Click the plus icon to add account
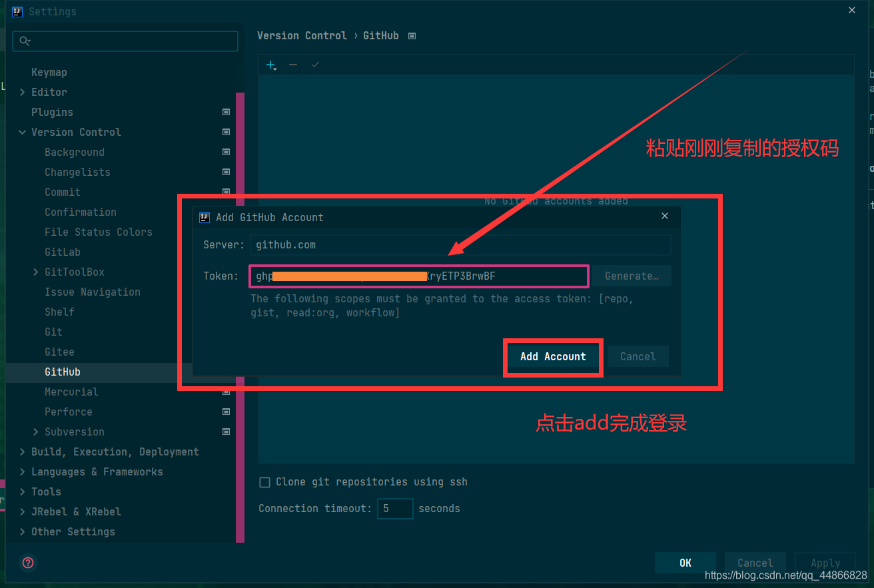 [271, 65]
